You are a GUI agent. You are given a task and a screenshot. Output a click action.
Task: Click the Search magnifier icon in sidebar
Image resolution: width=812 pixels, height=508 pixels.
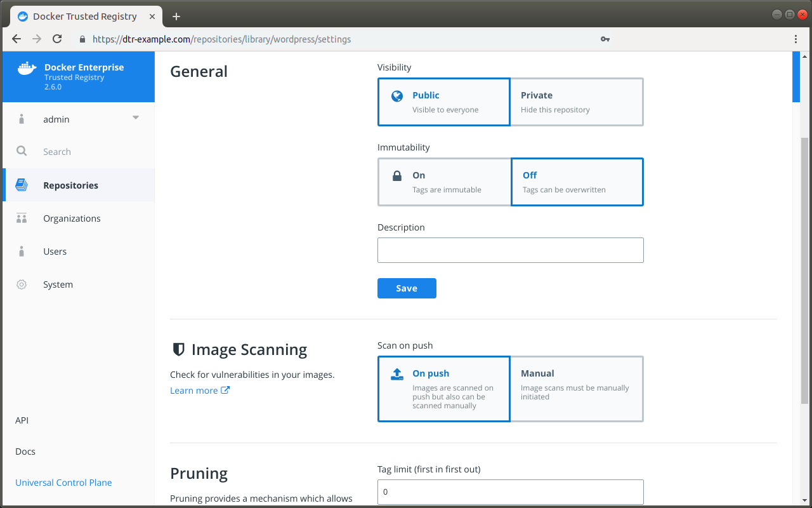(x=22, y=151)
